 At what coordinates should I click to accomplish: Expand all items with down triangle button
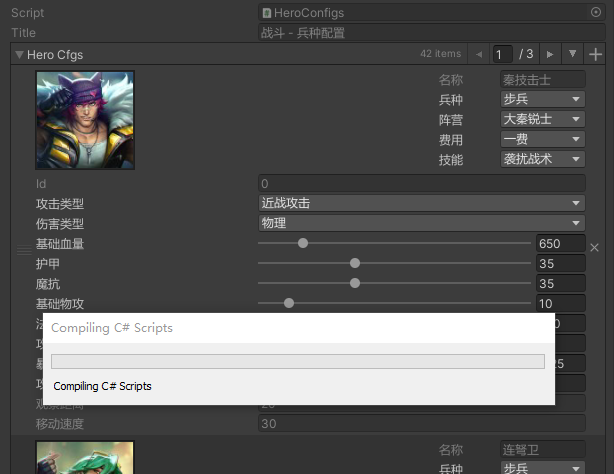pyautogui.click(x=572, y=54)
